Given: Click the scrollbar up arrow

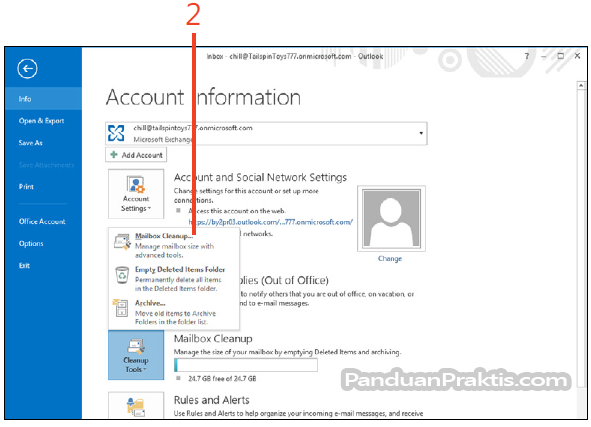Looking at the screenshot, I should pos(581,86).
